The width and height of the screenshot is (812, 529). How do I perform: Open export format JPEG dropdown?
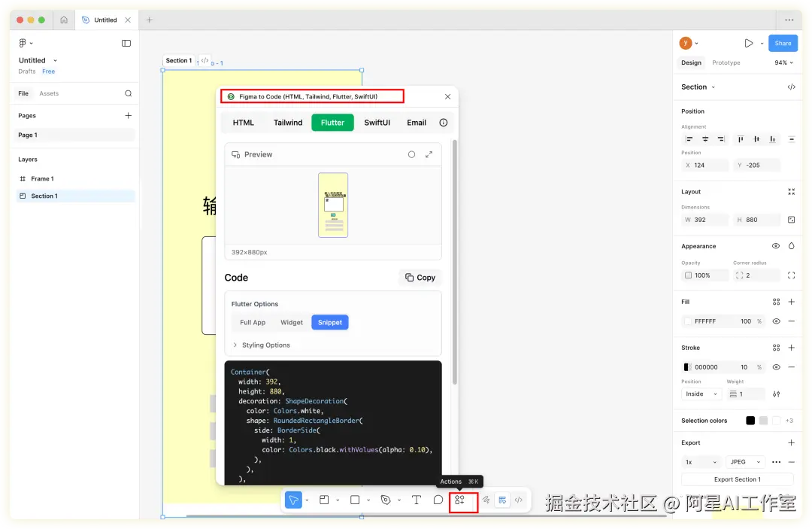[746, 462]
